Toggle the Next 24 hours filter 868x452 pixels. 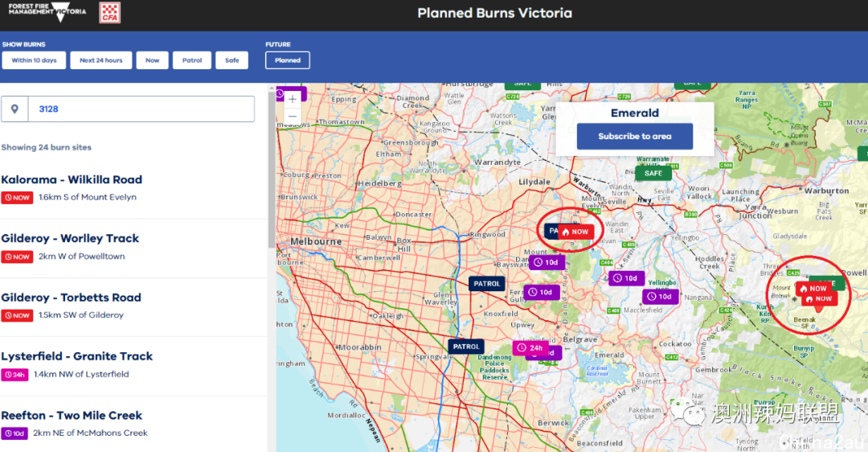[100, 60]
